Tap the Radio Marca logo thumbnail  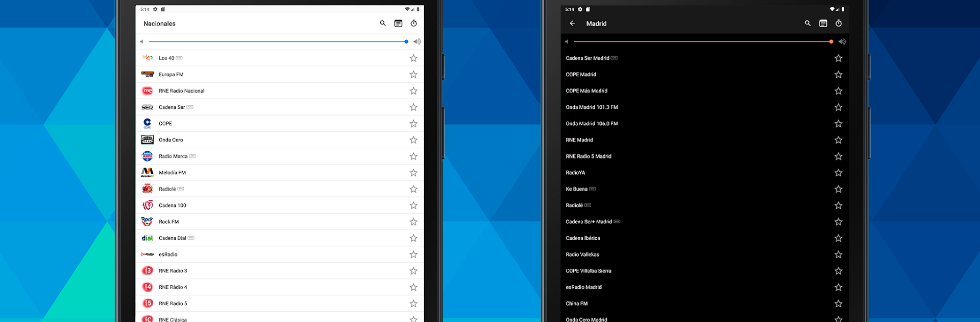coord(148,156)
